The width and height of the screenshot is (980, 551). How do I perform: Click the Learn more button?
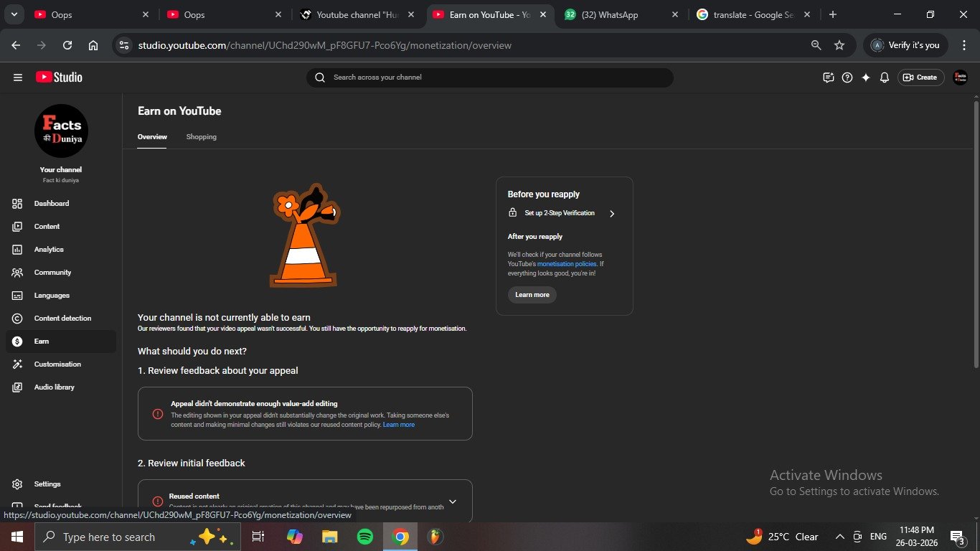point(532,295)
